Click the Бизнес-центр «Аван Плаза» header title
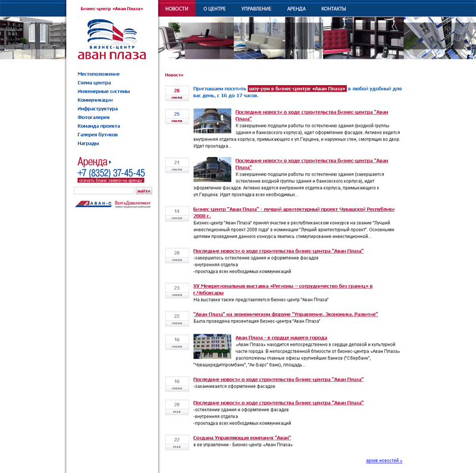Viewport: 476px width, 473px height. coord(112,9)
